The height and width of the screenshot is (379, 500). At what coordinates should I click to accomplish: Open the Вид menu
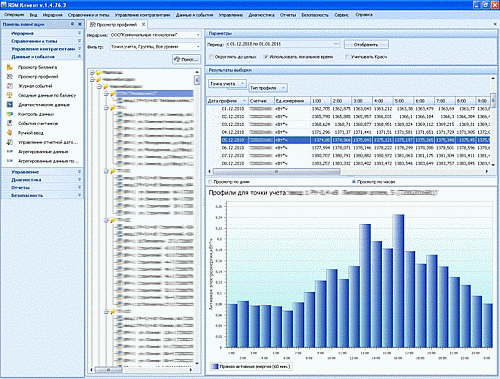33,15
